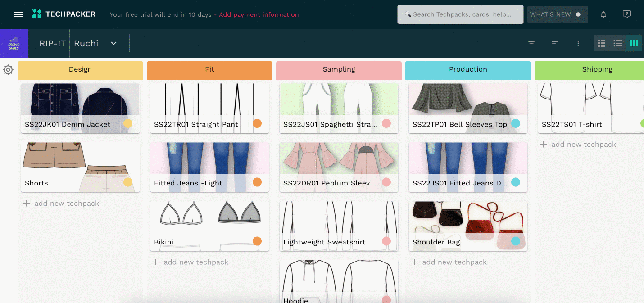
Task: Switch to board column view
Action: [634, 43]
